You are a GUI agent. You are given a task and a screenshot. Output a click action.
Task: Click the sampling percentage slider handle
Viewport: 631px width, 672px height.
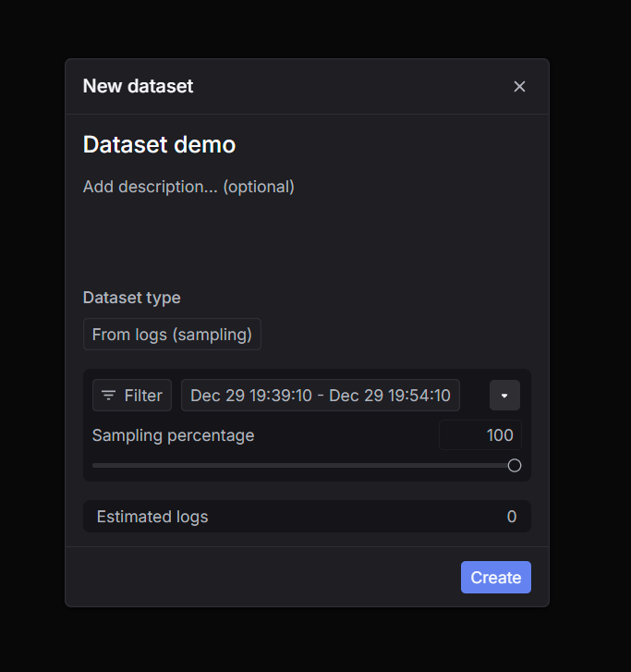click(x=515, y=466)
